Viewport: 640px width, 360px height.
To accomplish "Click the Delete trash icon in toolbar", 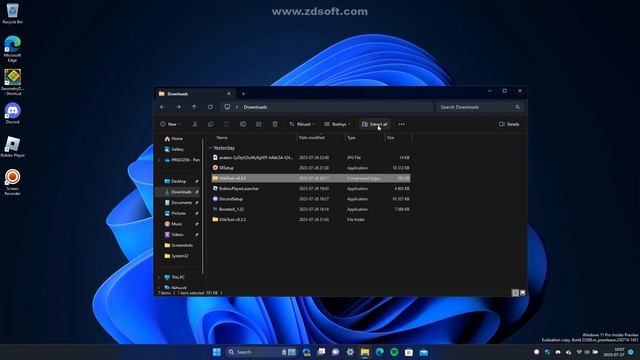I will pos(275,124).
